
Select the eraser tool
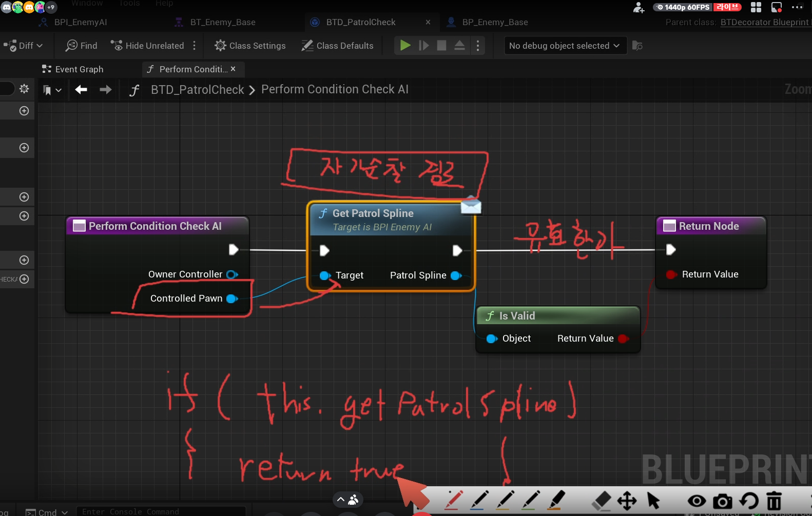pos(601,501)
